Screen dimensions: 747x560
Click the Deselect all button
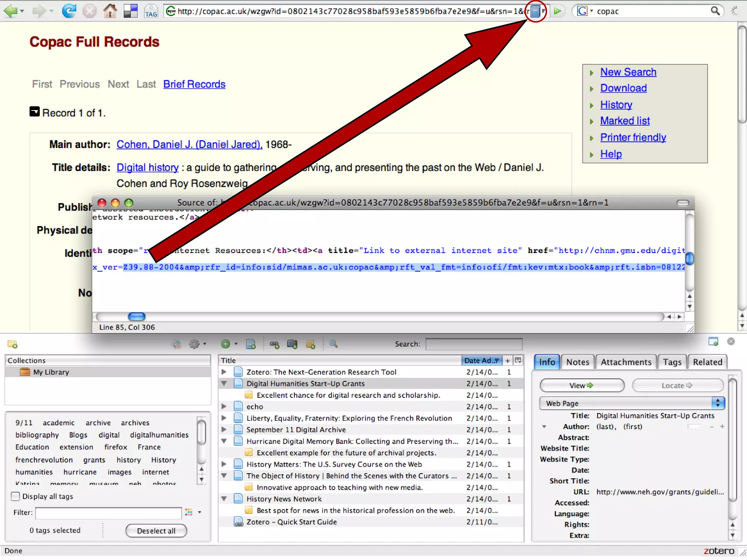[156, 531]
